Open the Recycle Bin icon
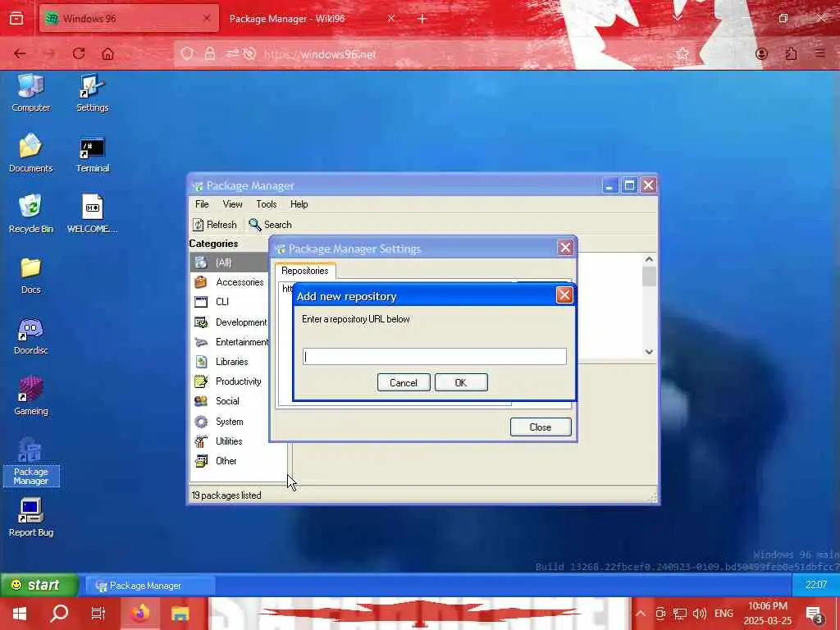 click(x=30, y=214)
